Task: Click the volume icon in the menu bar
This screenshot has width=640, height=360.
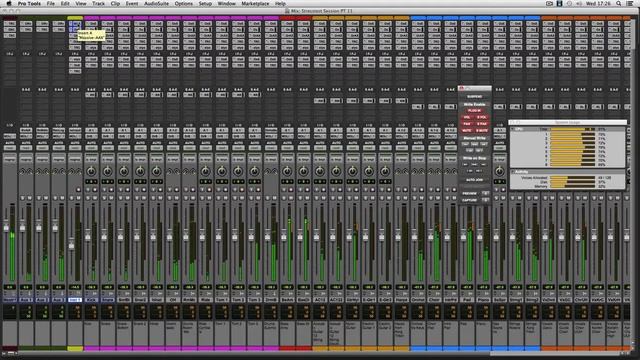Action: click(x=579, y=3)
